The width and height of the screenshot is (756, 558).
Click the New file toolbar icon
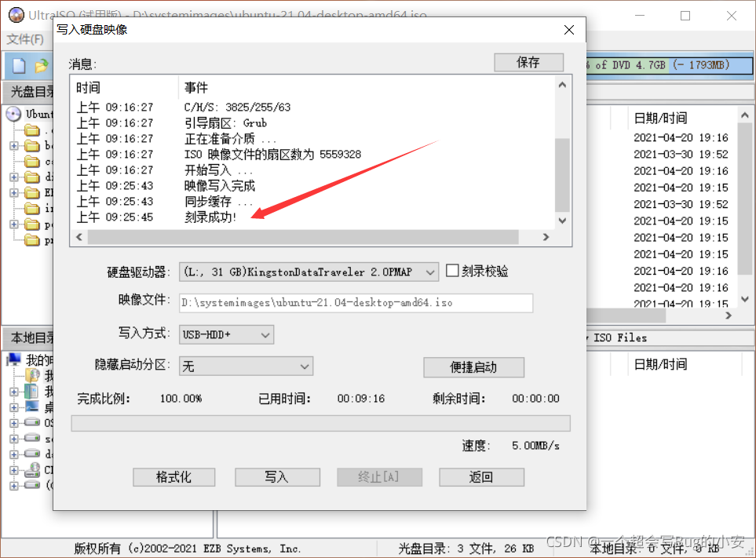(x=19, y=66)
